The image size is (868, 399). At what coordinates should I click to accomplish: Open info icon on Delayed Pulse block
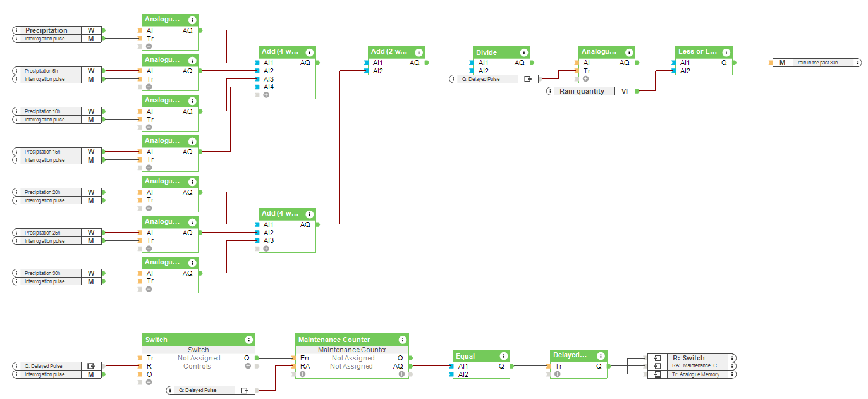click(x=601, y=355)
